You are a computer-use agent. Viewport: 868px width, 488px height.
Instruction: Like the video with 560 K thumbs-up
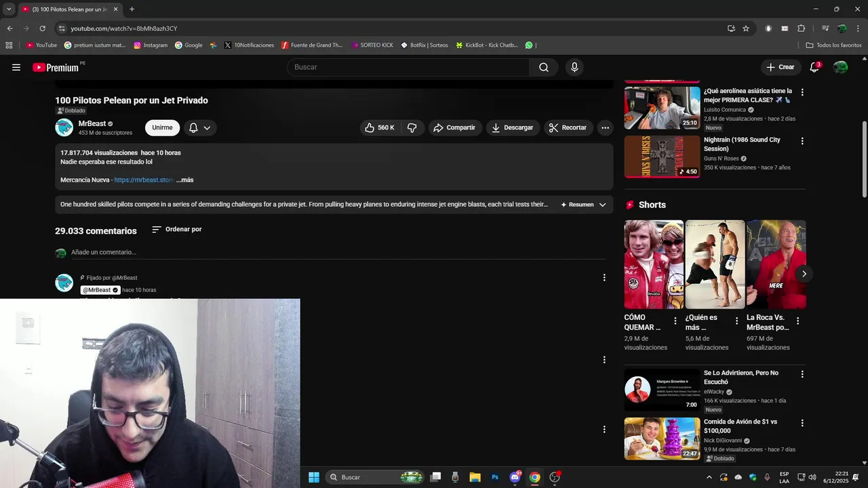[x=380, y=127]
